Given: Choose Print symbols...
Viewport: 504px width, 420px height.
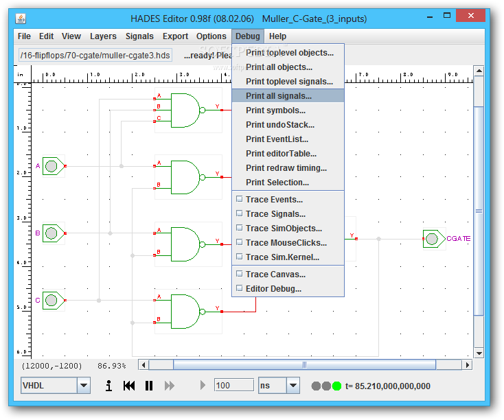Looking at the screenshot, I should pos(288,110).
